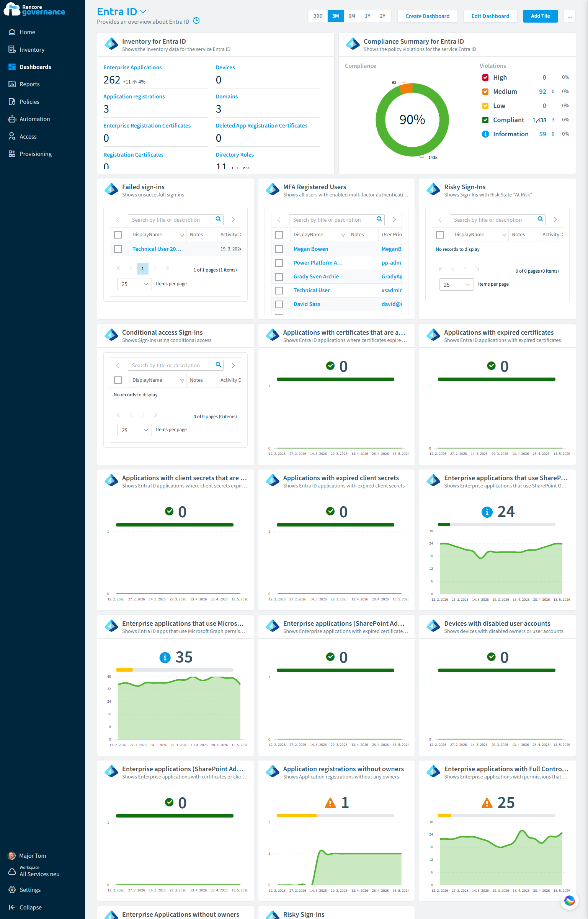Image resolution: width=588 pixels, height=919 pixels.
Task: Click page 1 in Failed sign-ins pager
Action: click(143, 269)
